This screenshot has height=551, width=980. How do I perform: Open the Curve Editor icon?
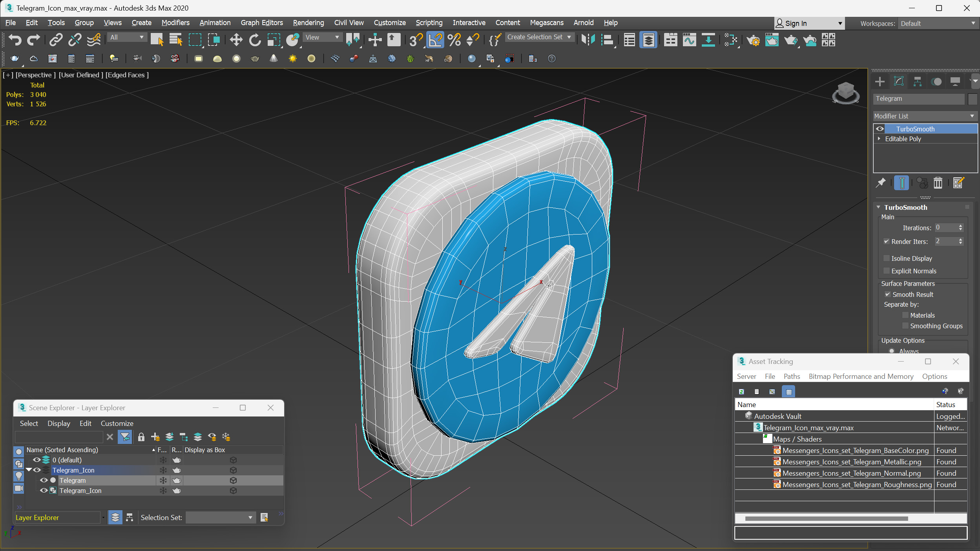[689, 40]
